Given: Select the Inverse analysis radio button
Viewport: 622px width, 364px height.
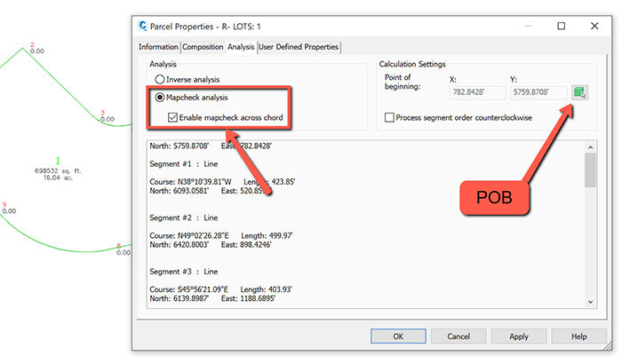Looking at the screenshot, I should tap(160, 79).
